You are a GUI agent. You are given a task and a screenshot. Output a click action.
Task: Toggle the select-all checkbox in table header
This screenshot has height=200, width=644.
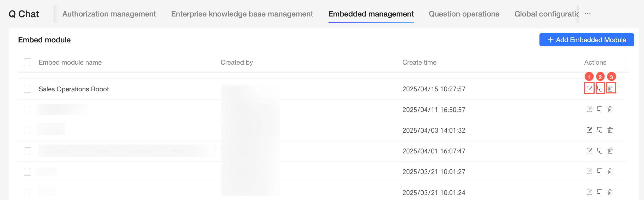click(27, 62)
